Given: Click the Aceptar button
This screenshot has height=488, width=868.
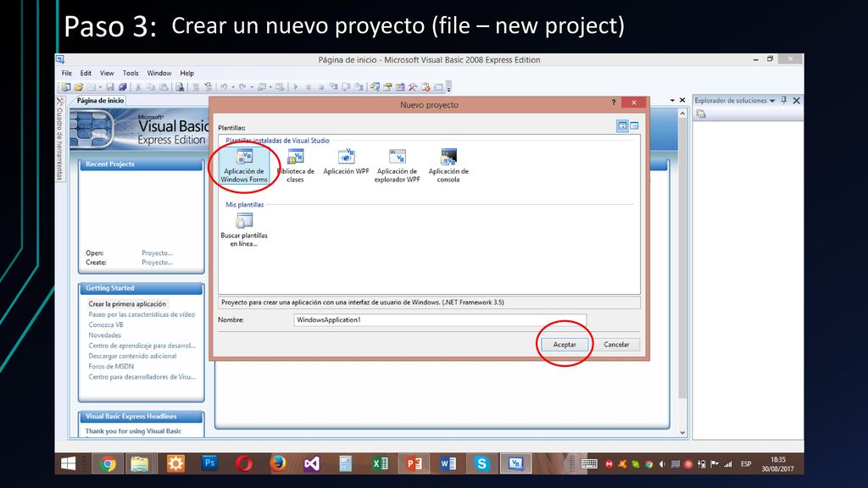Looking at the screenshot, I should 565,344.
